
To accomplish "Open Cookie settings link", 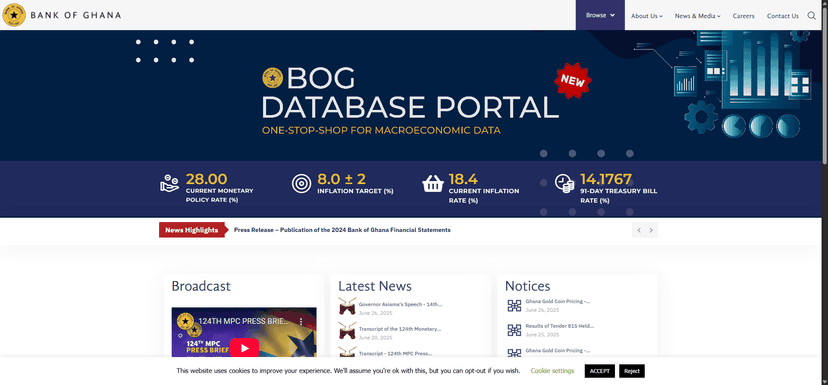I will [552, 371].
